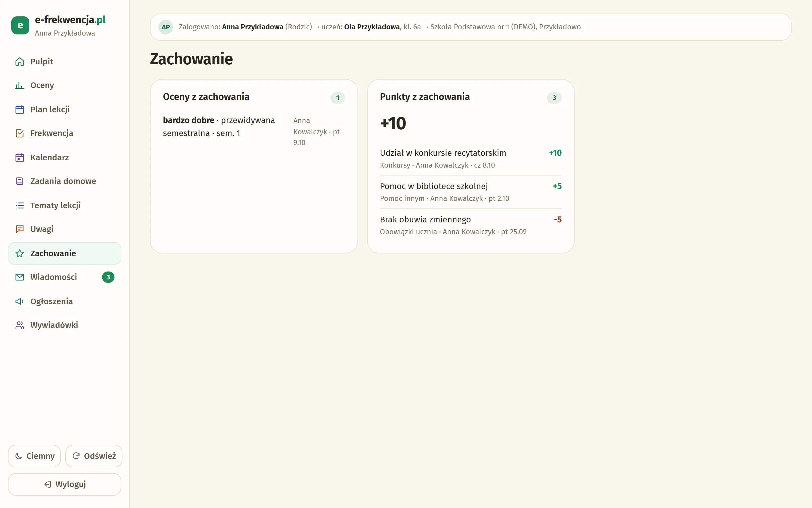Click the Tematy lekcji list icon
Screen dimensions: 812x508
coord(20,205)
